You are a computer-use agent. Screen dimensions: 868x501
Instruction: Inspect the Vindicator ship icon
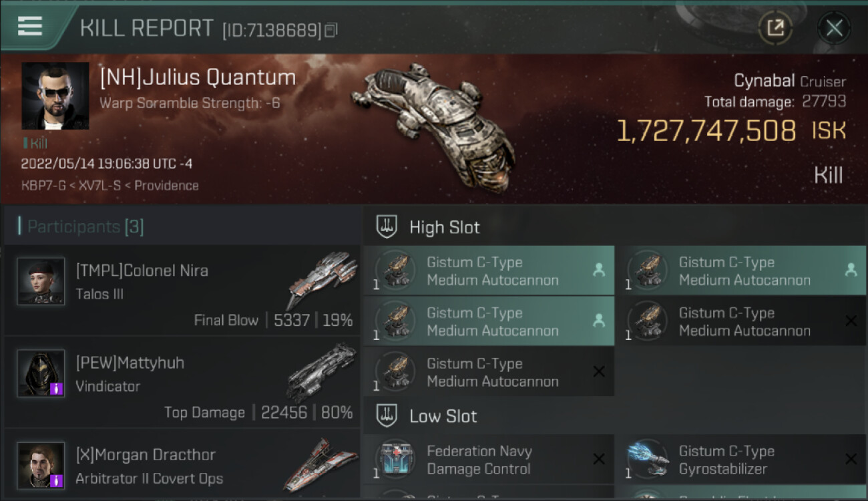tap(322, 371)
